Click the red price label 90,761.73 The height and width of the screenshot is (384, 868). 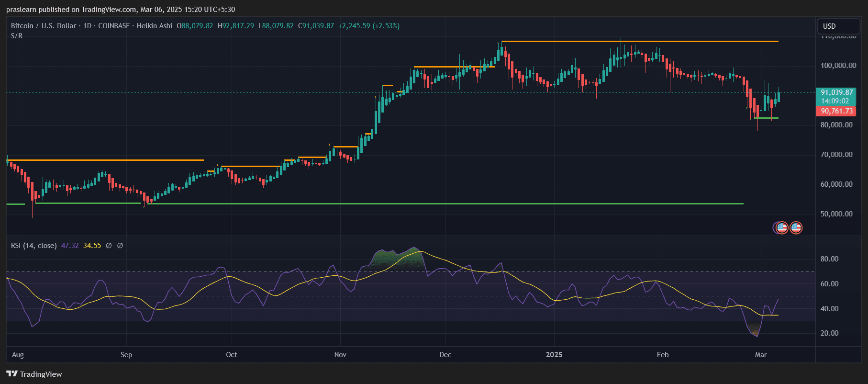(x=836, y=111)
